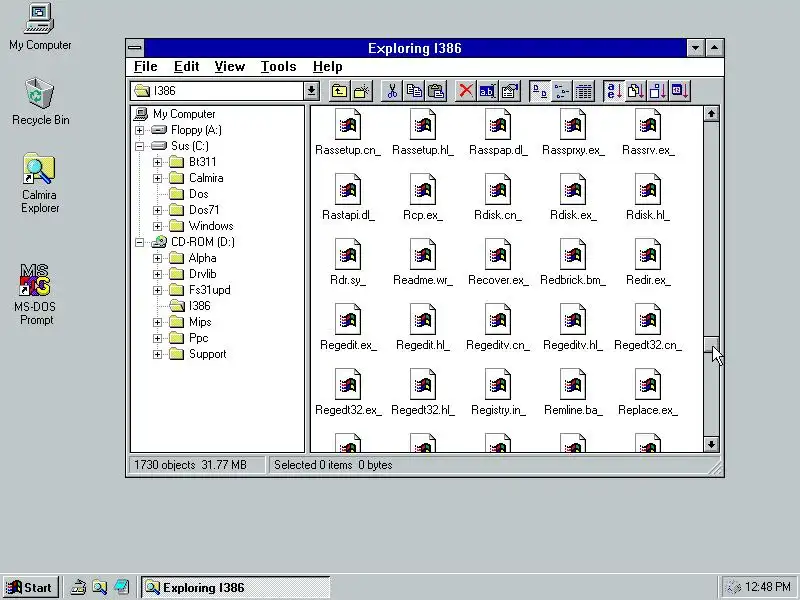800x600 pixels.
Task: Collapse CD-ROM (D:) drive node
Action: pos(139,242)
